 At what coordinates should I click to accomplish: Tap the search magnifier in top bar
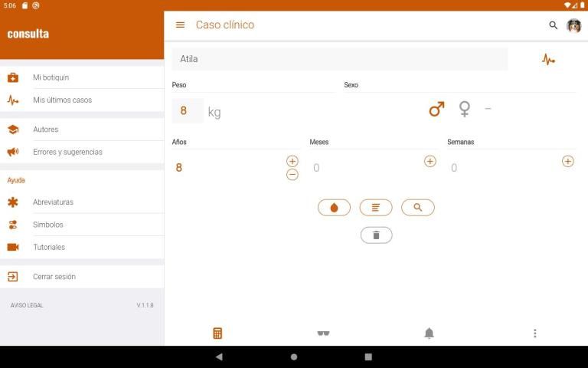click(554, 25)
